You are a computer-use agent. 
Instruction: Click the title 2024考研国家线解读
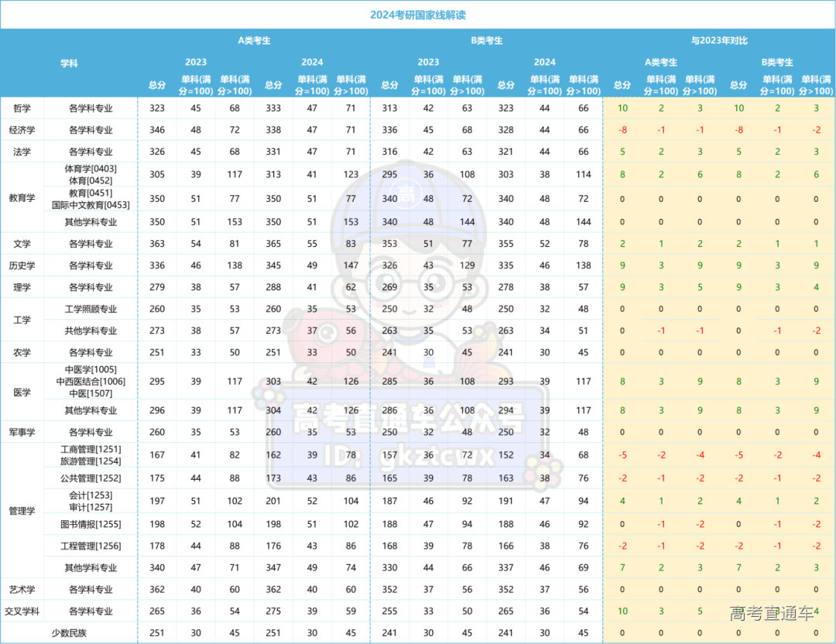tap(417, 15)
